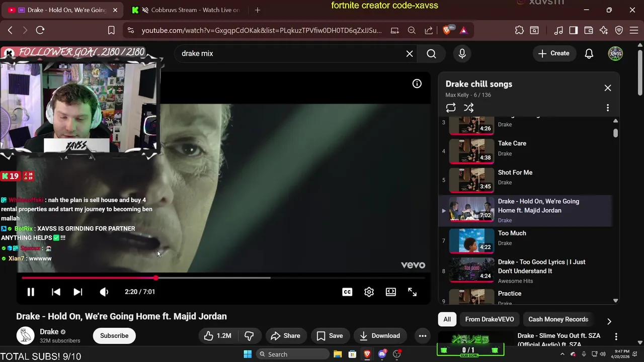Viewport: 644px width, 362px height.
Task: Start voice search with microphone icon
Action: (x=462, y=53)
